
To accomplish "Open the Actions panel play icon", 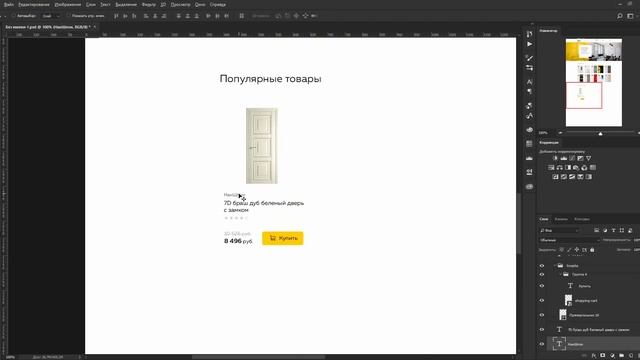I will (529, 44).
